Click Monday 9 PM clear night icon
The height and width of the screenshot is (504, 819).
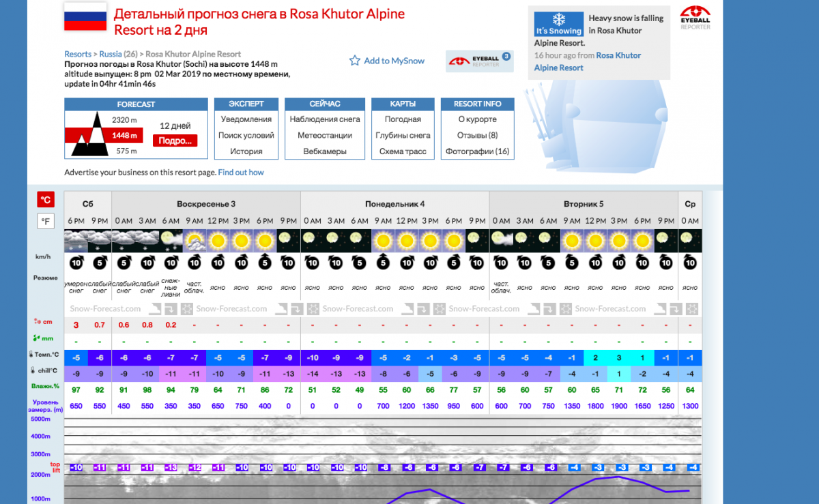(478, 241)
